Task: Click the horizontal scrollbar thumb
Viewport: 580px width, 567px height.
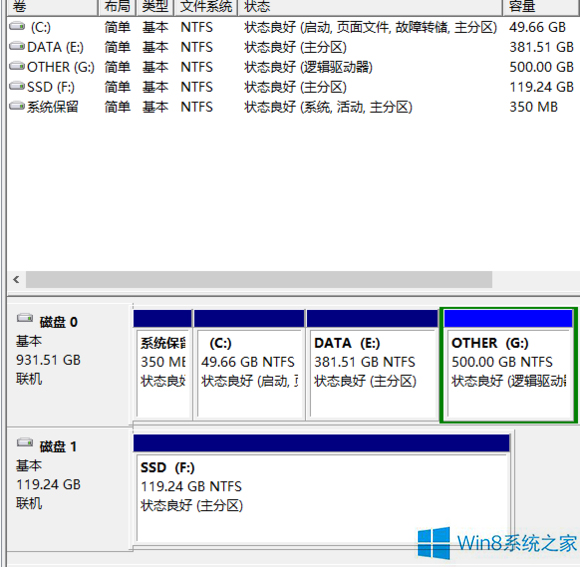Action: (x=259, y=280)
